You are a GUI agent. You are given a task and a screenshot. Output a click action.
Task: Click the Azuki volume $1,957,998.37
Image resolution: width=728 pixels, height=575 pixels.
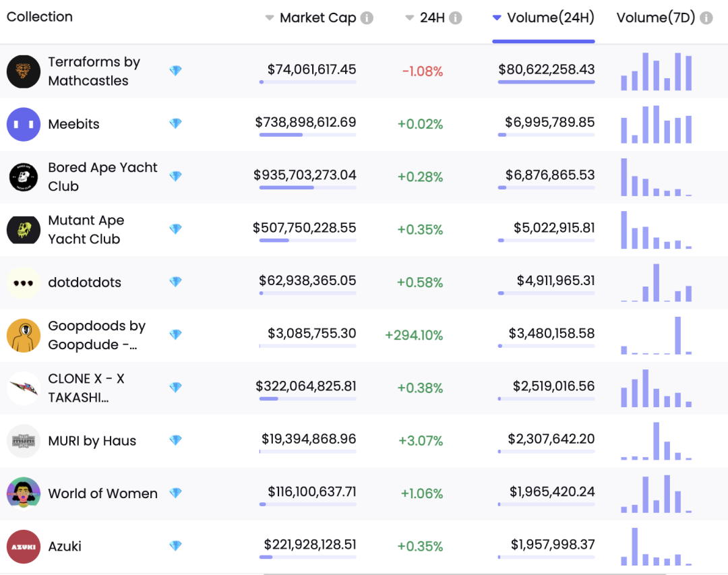[x=553, y=545]
